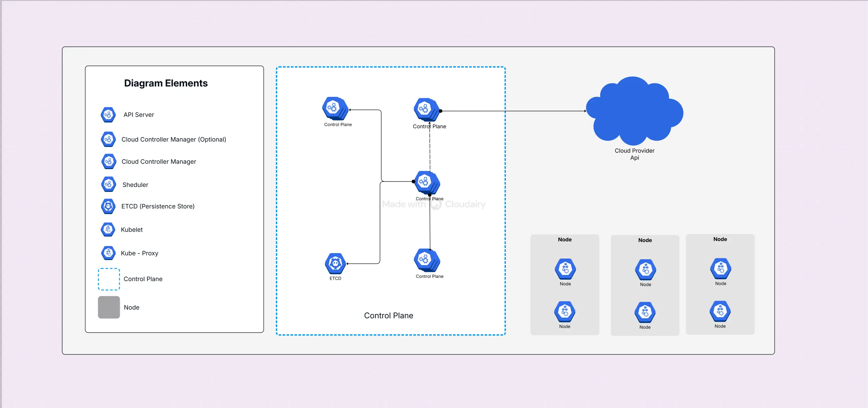This screenshot has height=408, width=868.
Task: Click the ETCD (Persistence Store) icon
Action: point(108,206)
